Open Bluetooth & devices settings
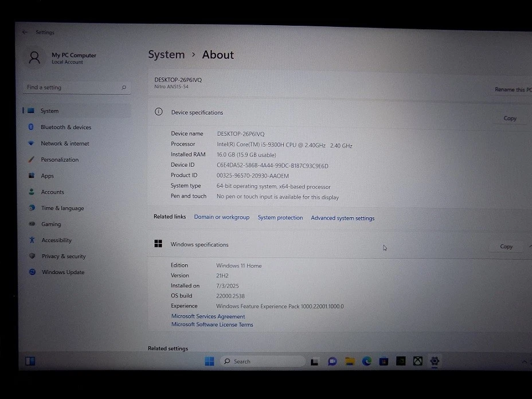Viewport: 532px width, 399px height. point(65,127)
